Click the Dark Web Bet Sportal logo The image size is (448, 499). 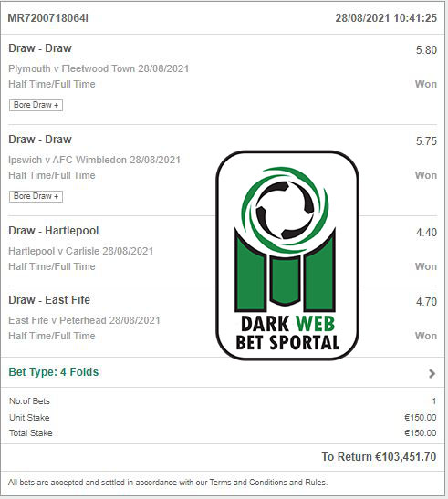coord(287,255)
